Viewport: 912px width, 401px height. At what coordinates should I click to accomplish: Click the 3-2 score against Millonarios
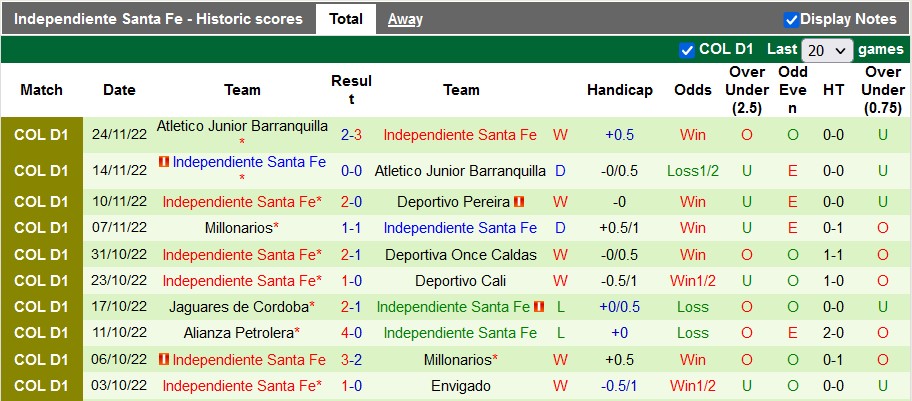[351, 360]
